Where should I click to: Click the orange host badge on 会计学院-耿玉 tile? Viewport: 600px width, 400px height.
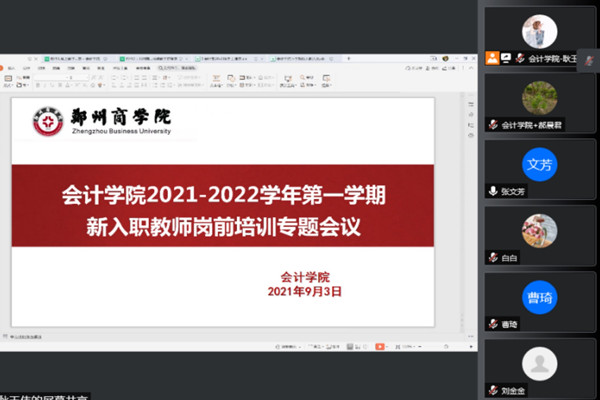tap(492, 58)
